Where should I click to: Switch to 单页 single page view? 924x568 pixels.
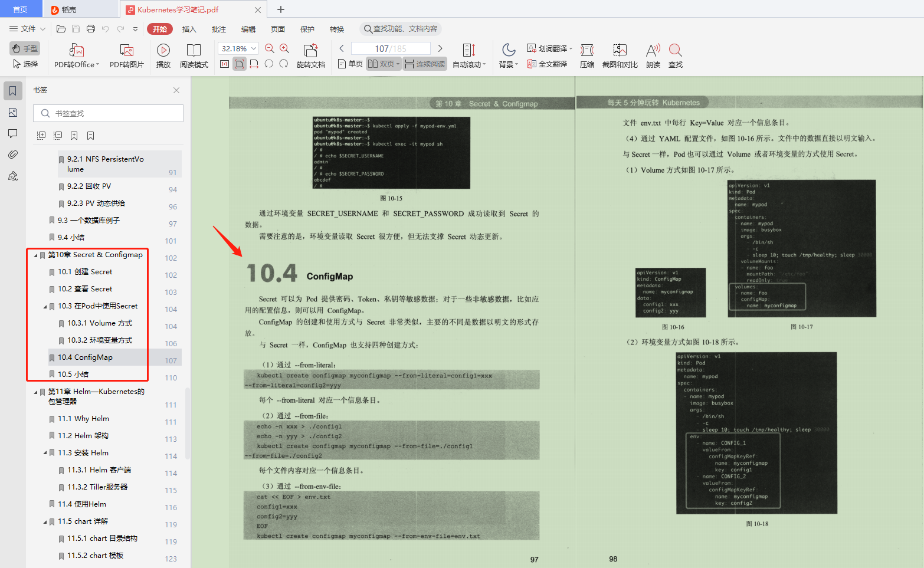[350, 64]
